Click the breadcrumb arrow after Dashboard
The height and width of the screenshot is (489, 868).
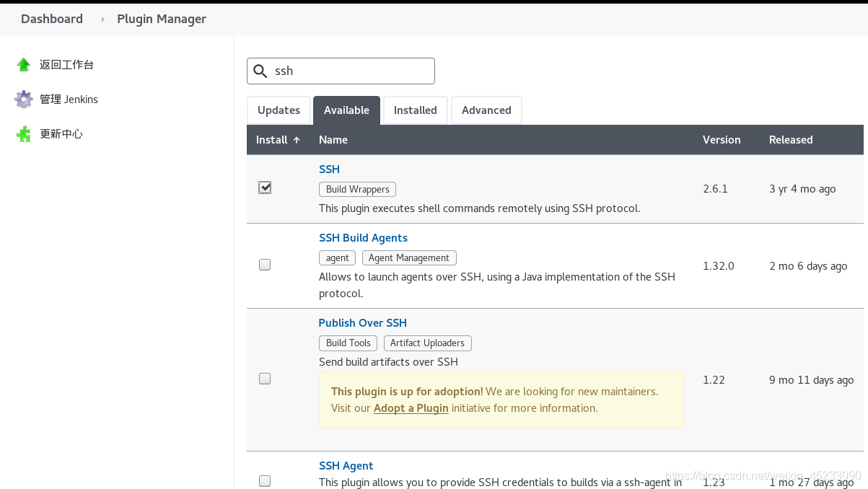point(102,19)
